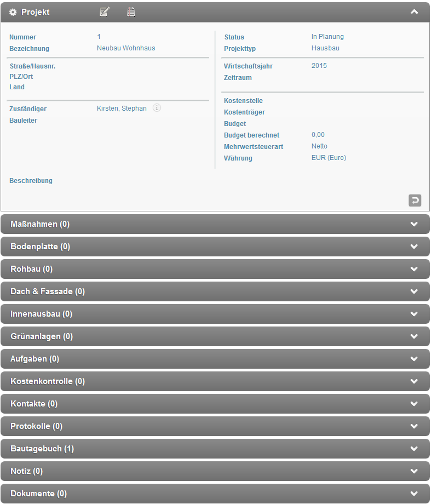The height and width of the screenshot is (504, 432).
Task: Open the Aufgaben section header
Action: [x=34, y=359]
